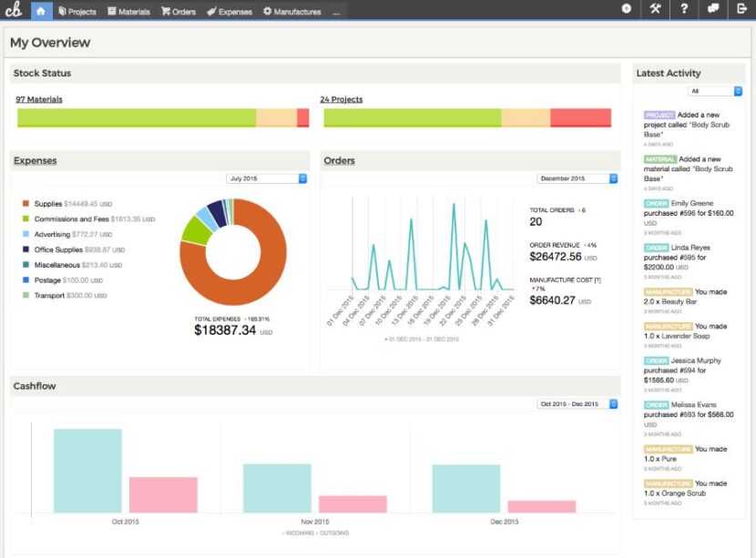This screenshot has height=558, width=756.
Task: Click the orange Supplies color swatch in the legend
Action: tap(26, 203)
